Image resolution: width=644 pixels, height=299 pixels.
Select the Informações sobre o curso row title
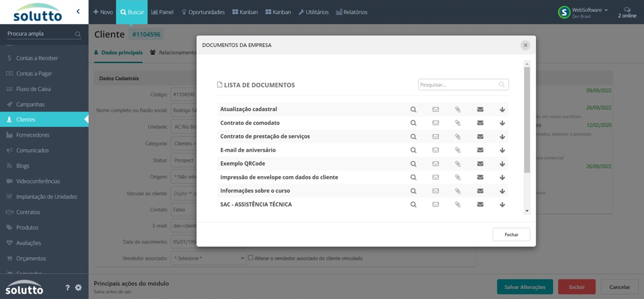(x=255, y=191)
